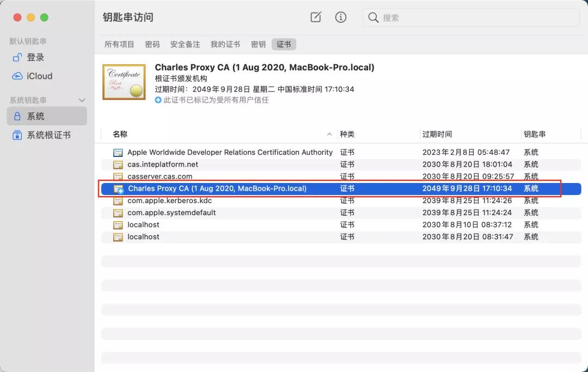Click the unlocked padlock icon beside 登录
Image resolution: width=588 pixels, height=372 pixels.
[17, 57]
